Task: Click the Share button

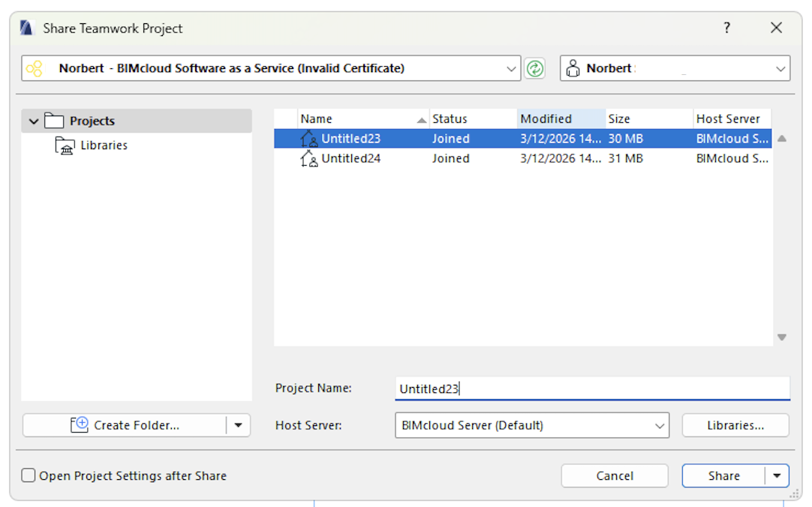Action: pos(724,476)
